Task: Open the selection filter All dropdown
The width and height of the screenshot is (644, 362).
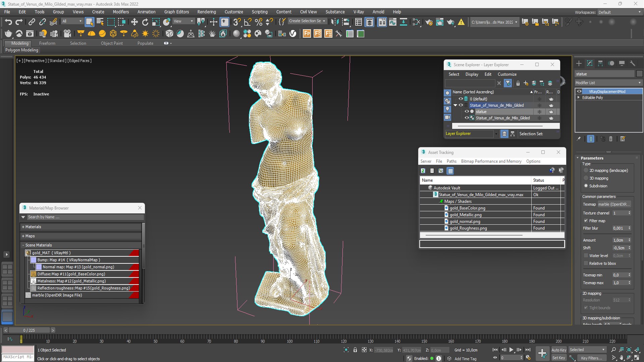Action: tap(72, 21)
